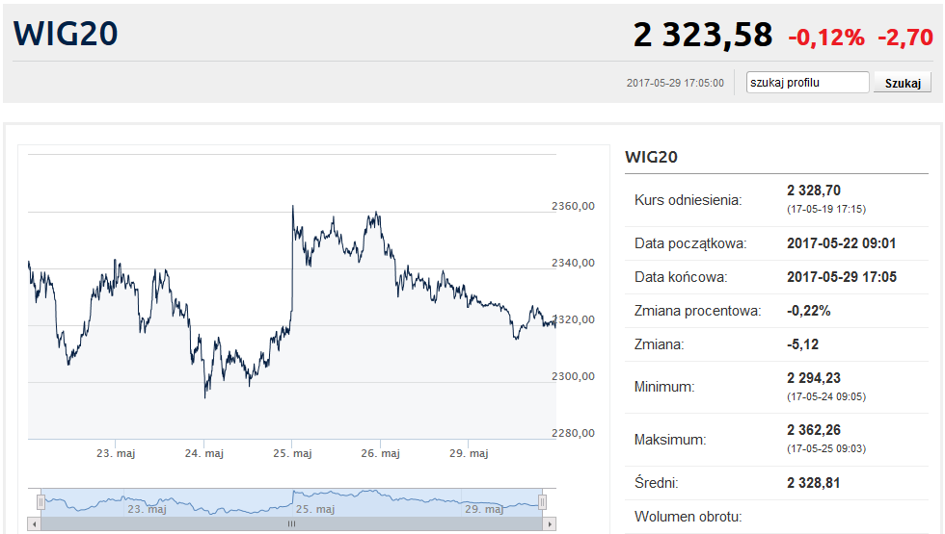Click the timestamp 2017-05-29 17:05:00
945x534 pixels.
pyautogui.click(x=675, y=83)
